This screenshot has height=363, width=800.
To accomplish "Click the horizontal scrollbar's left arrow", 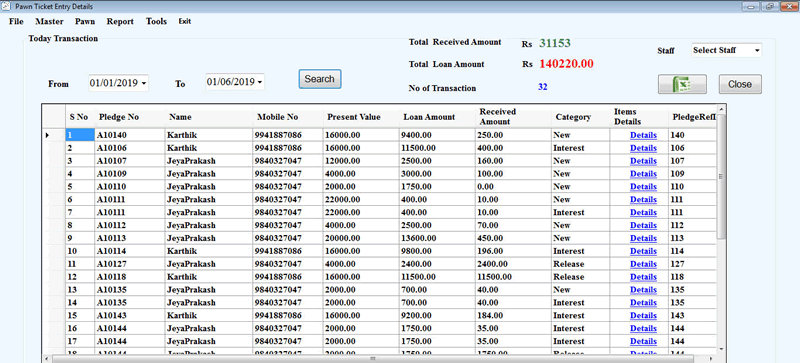I will pyautogui.click(x=47, y=359).
